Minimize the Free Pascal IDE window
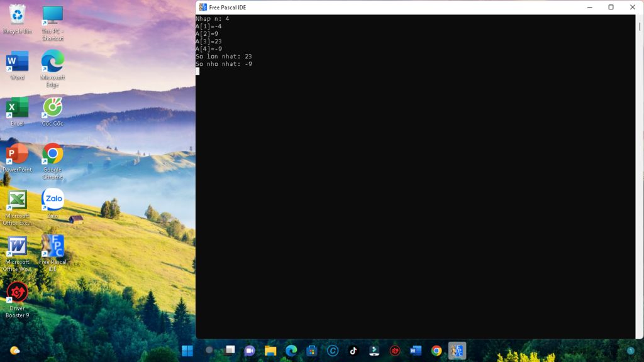The width and height of the screenshot is (644, 362). click(590, 7)
